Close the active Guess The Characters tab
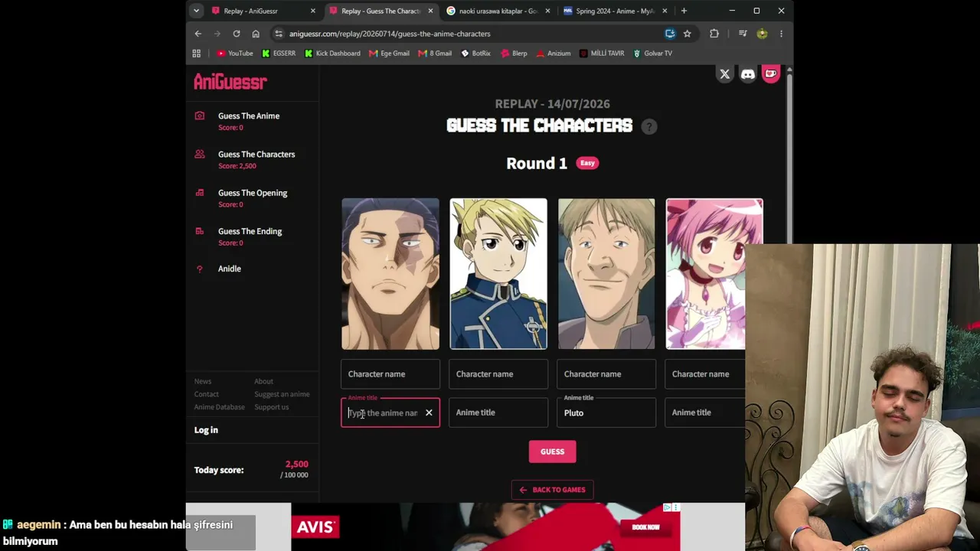980x551 pixels. tap(430, 11)
